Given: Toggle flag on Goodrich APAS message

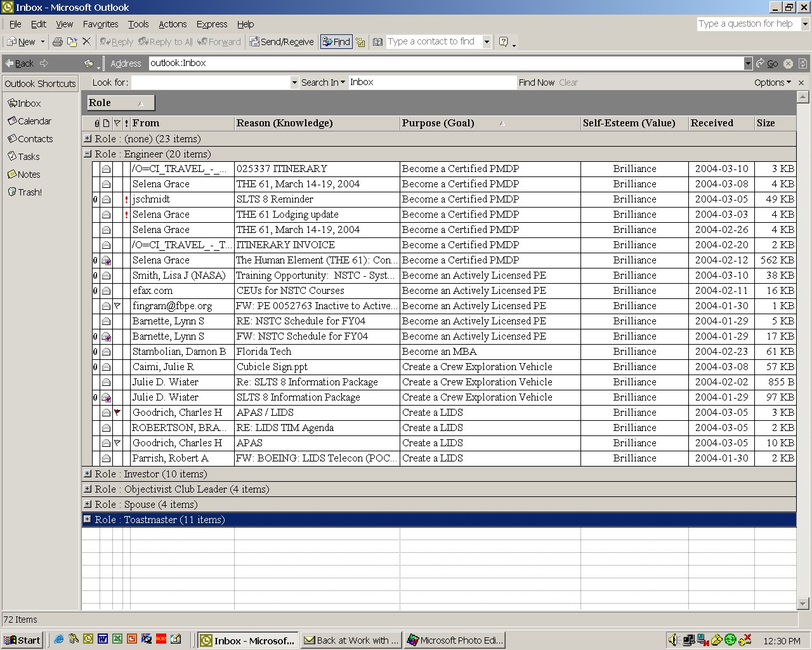Looking at the screenshot, I should pyautogui.click(x=117, y=443).
